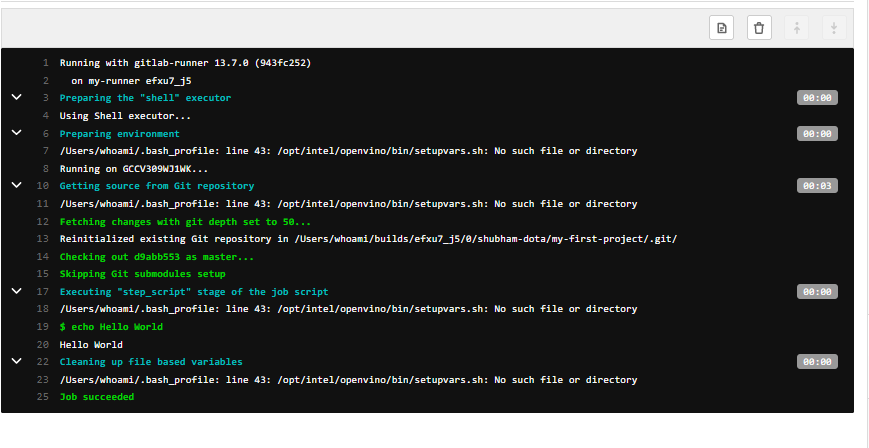
Task: Open line number 1 link
Action: click(x=45, y=63)
